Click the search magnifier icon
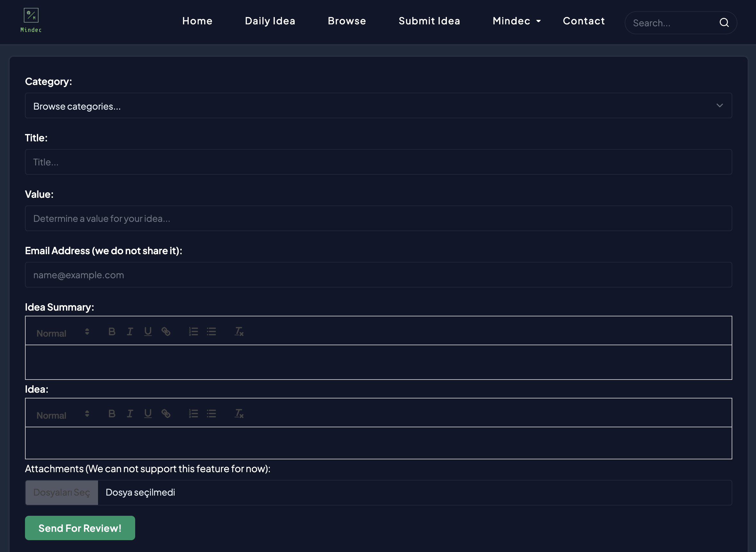 (724, 23)
